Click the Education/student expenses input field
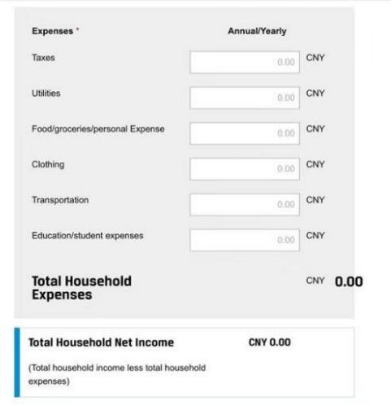 tap(245, 240)
